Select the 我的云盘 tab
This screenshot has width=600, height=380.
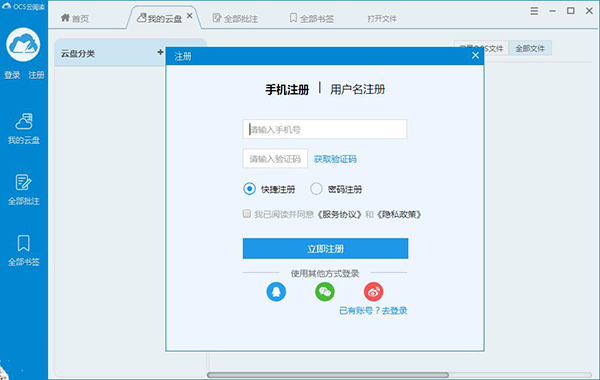click(x=160, y=18)
